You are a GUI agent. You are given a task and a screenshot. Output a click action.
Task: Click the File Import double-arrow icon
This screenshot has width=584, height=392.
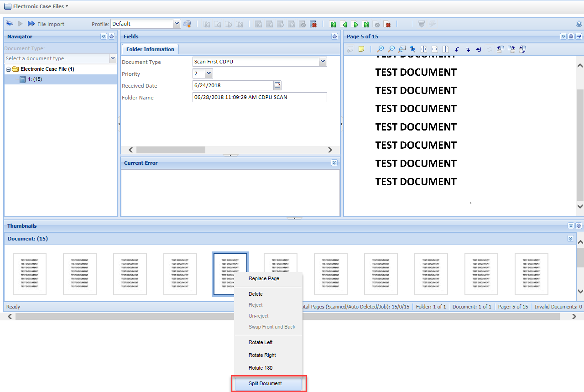(x=31, y=24)
